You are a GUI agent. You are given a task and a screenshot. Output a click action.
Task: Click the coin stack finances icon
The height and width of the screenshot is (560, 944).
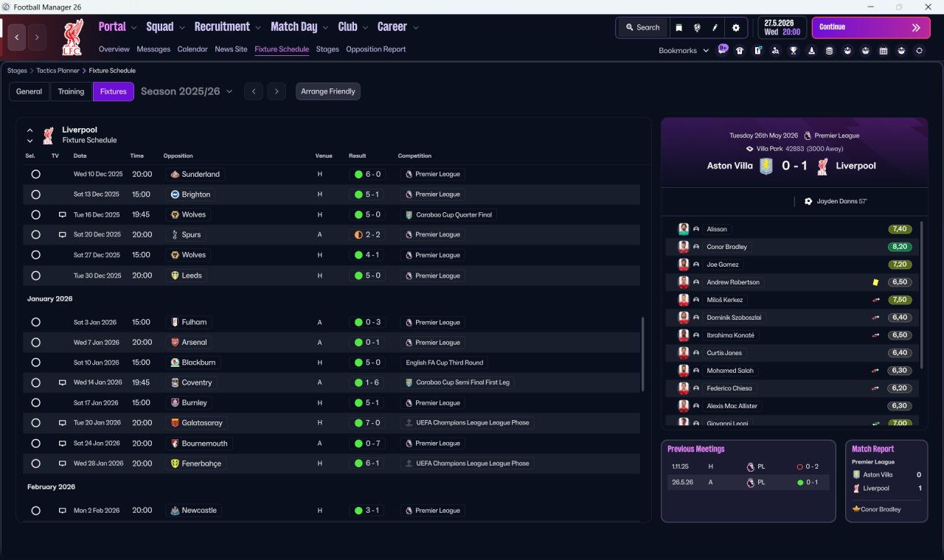point(829,51)
